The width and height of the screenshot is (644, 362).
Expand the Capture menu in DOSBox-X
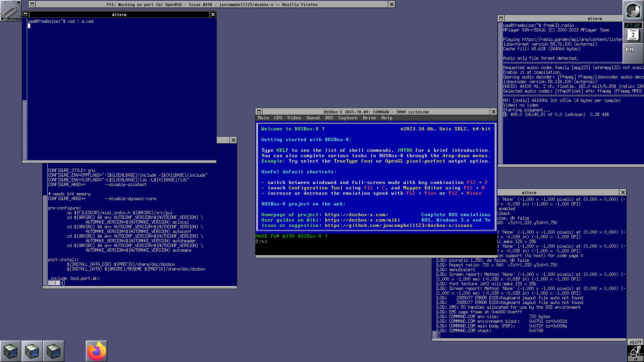(347, 118)
